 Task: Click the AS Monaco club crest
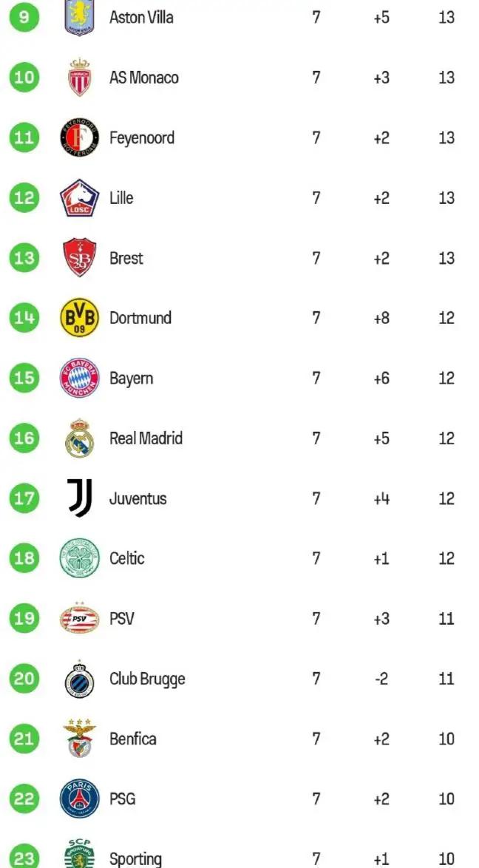pos(79,78)
